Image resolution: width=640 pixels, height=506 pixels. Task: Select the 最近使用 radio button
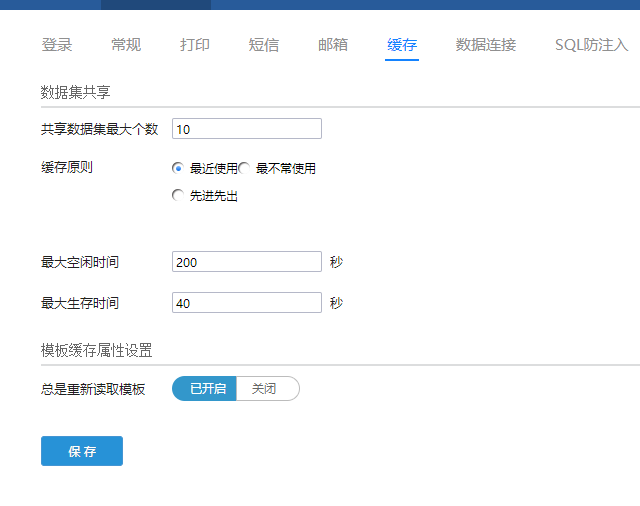[178, 168]
